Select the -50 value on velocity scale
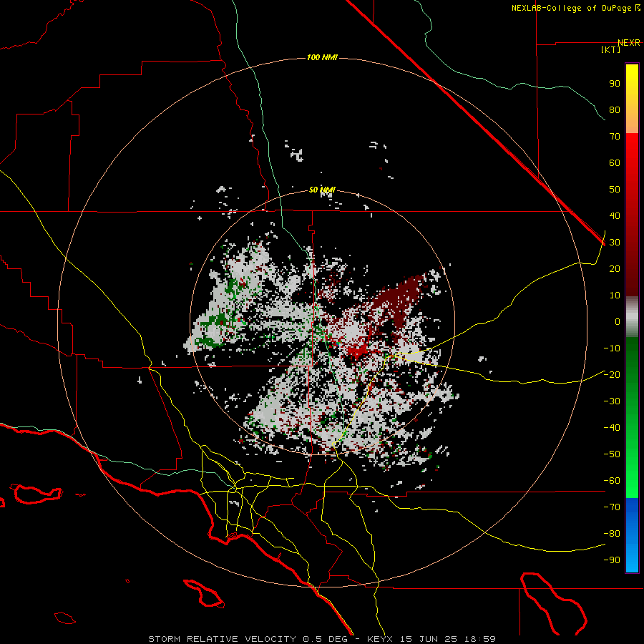This screenshot has width=644, height=644. [612, 454]
